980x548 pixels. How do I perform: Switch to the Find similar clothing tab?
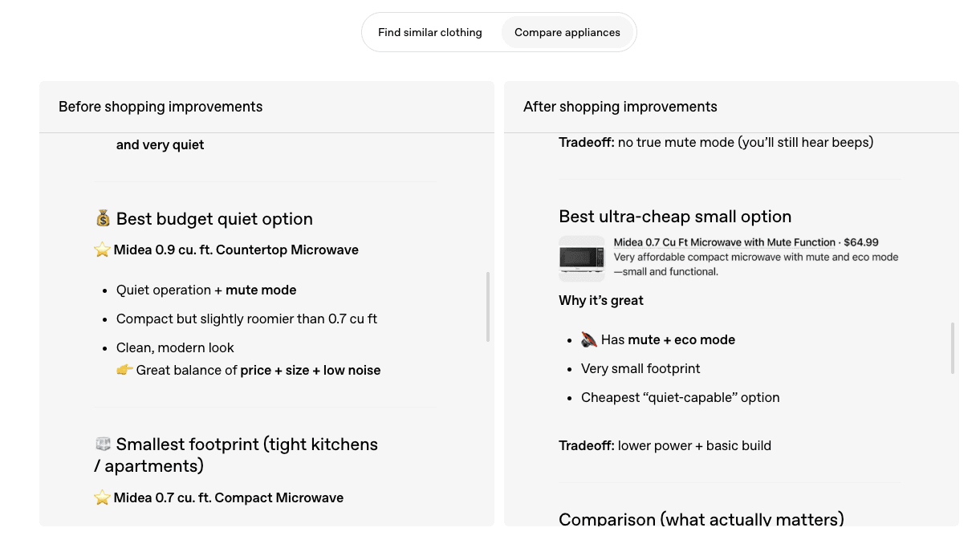(x=430, y=32)
